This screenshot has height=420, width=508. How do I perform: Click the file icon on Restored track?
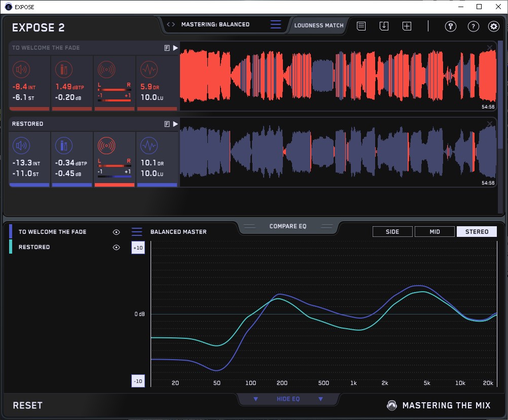(167, 124)
